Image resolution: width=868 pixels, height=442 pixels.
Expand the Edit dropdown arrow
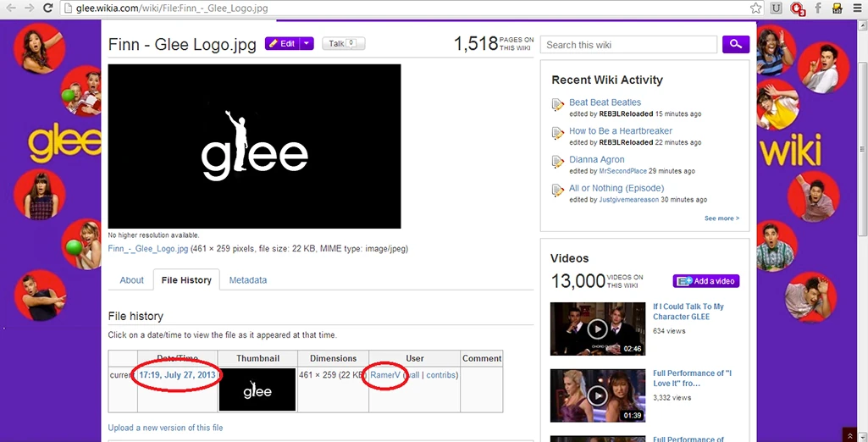click(x=307, y=43)
